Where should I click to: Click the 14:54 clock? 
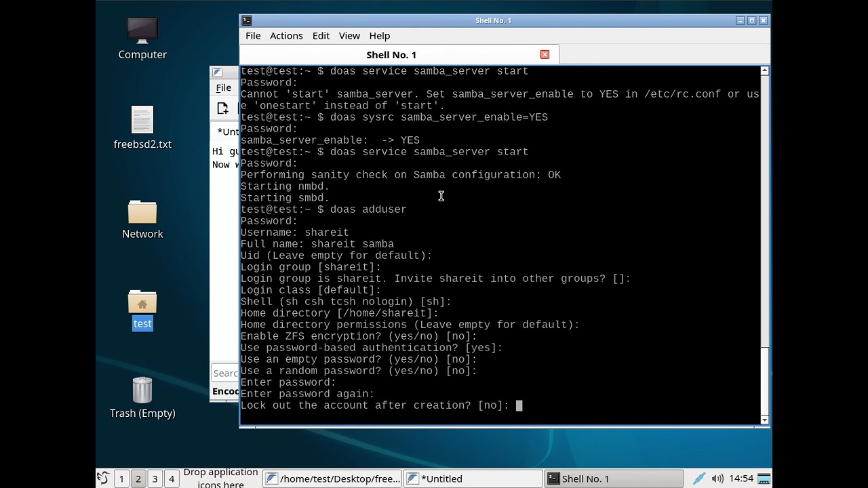click(x=741, y=479)
